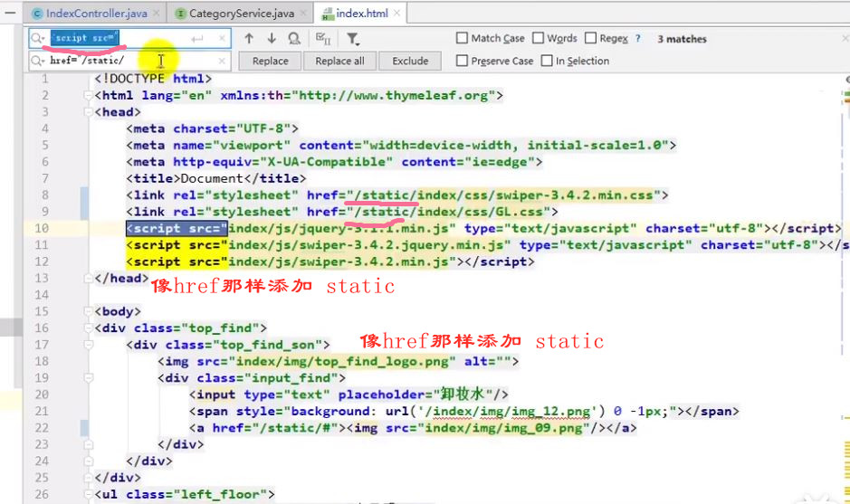This screenshot has width=850, height=504.
Task: Click the highlighted script src match on line 11
Action: point(177,245)
